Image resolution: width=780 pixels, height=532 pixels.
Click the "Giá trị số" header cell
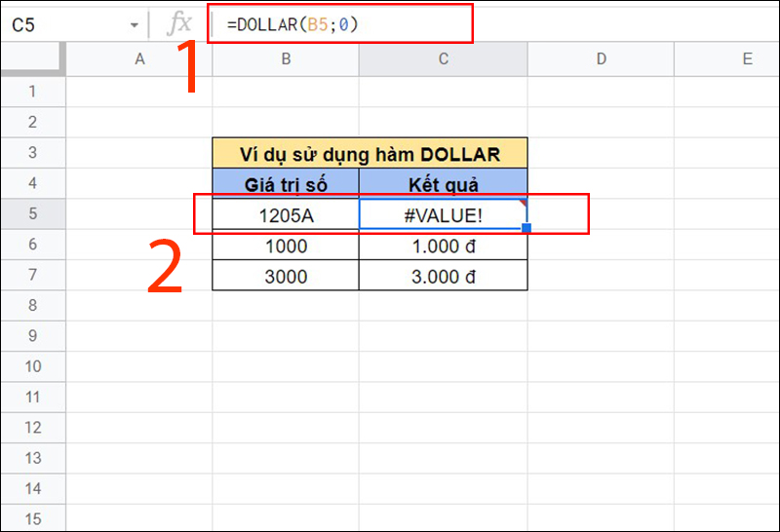tap(286, 183)
